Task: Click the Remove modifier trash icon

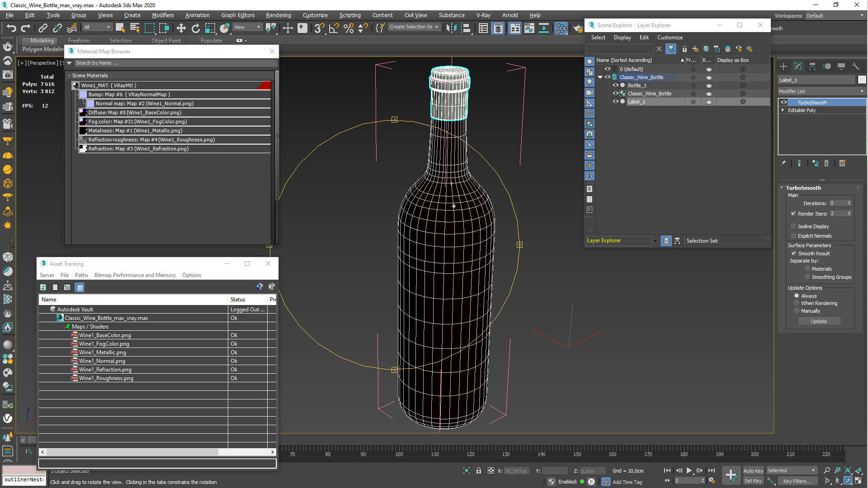Action: tap(826, 164)
